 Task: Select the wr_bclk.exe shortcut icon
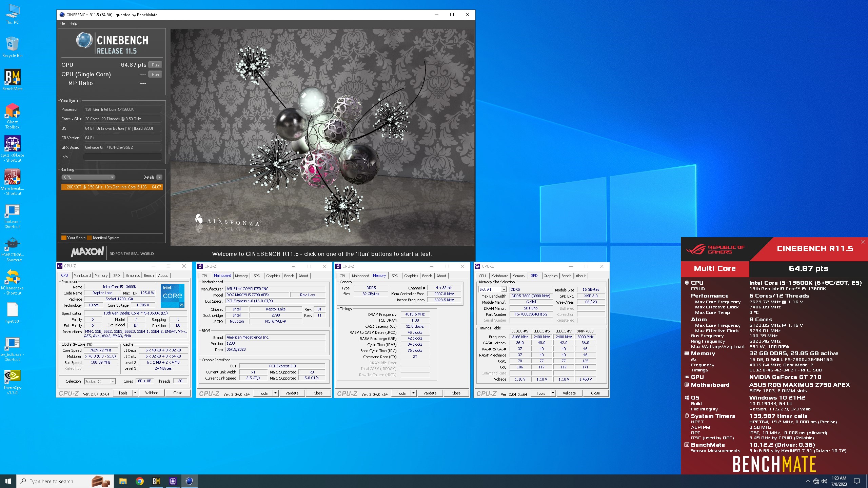coord(12,348)
